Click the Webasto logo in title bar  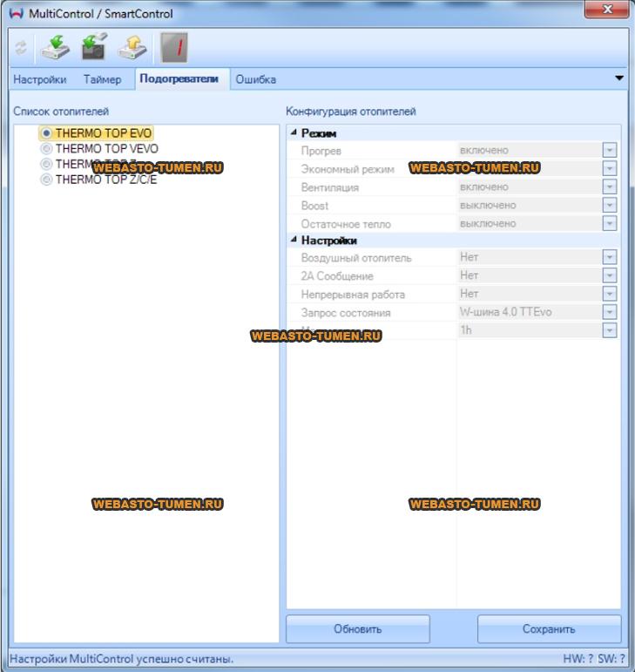[x=17, y=13]
